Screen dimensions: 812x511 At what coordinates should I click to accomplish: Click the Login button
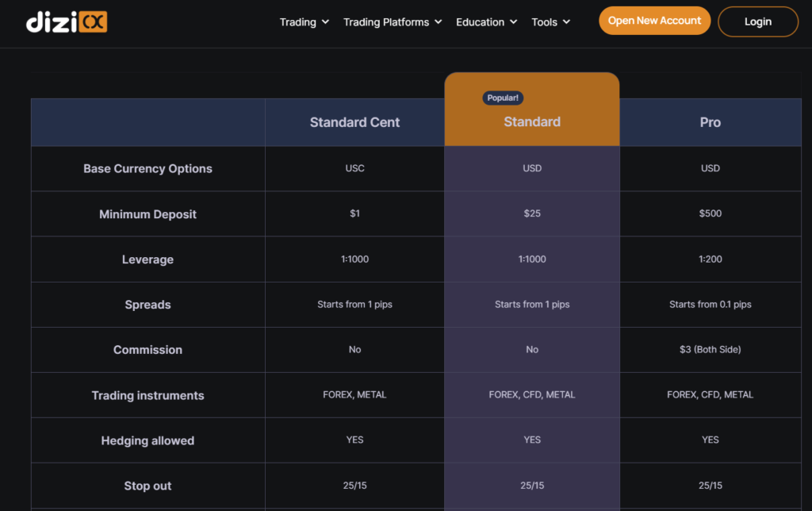pos(757,21)
